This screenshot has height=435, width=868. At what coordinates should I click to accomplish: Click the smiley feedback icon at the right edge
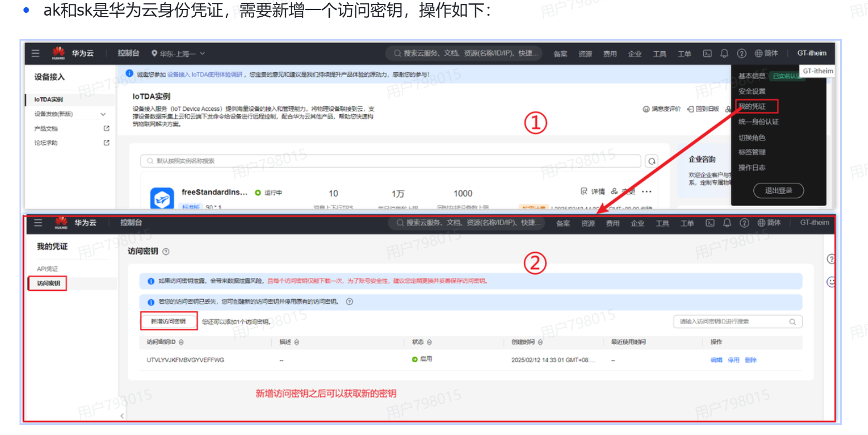pyautogui.click(x=831, y=282)
